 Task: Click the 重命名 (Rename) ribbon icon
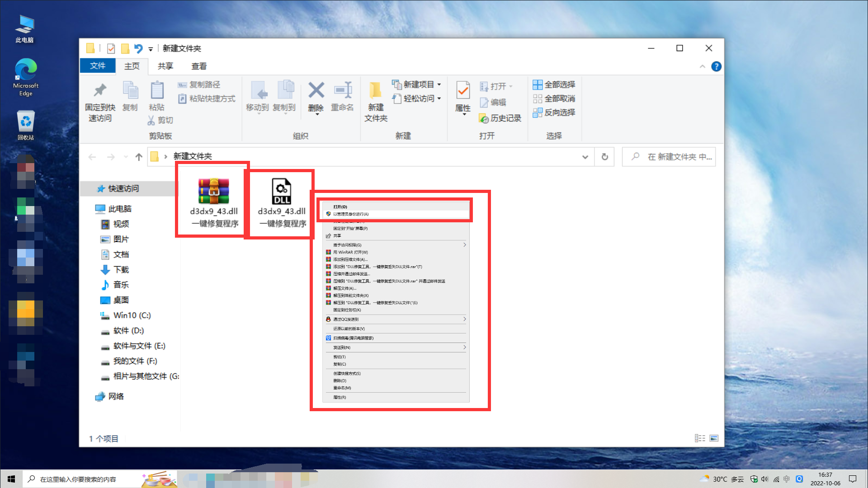[343, 96]
